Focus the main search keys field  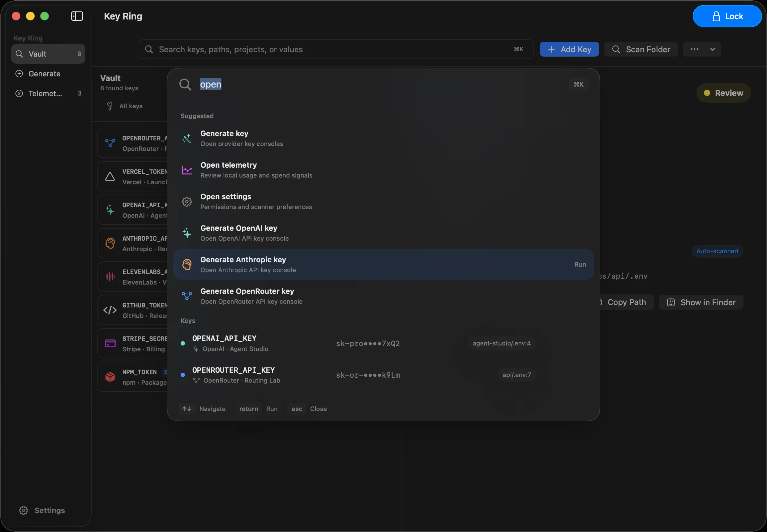[x=336, y=49]
